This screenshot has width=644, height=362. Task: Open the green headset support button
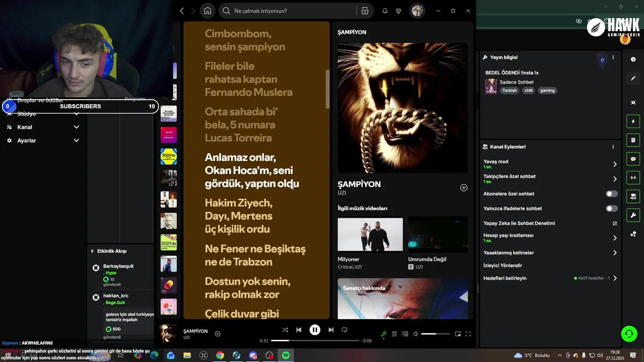pyautogui.click(x=629, y=333)
